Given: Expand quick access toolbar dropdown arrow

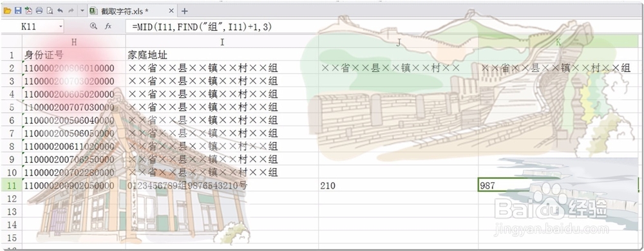Looking at the screenshot, I should click(x=82, y=11).
